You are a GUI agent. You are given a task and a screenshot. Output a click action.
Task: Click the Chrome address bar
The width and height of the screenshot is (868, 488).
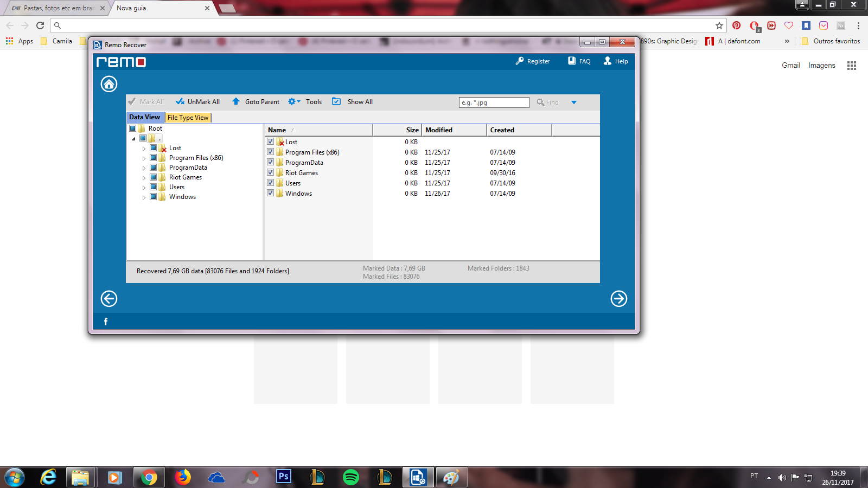(388, 25)
